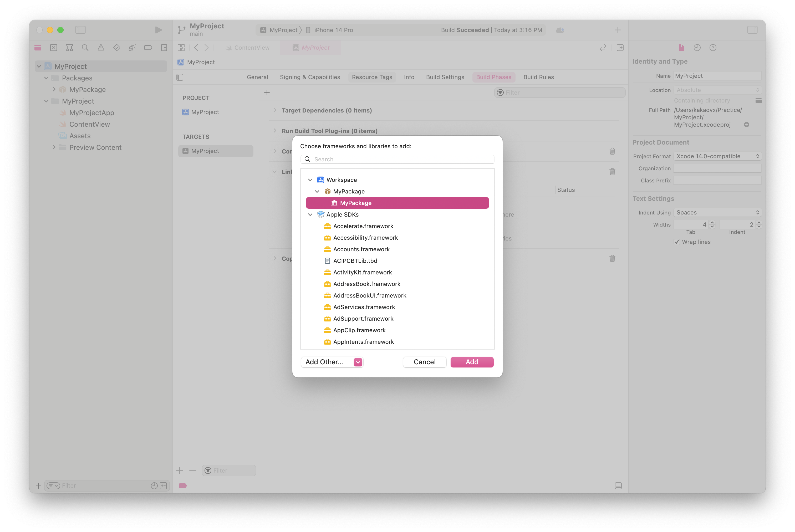Open the Add Other dropdown arrow
Viewport: 795px width, 532px height.
358,362
